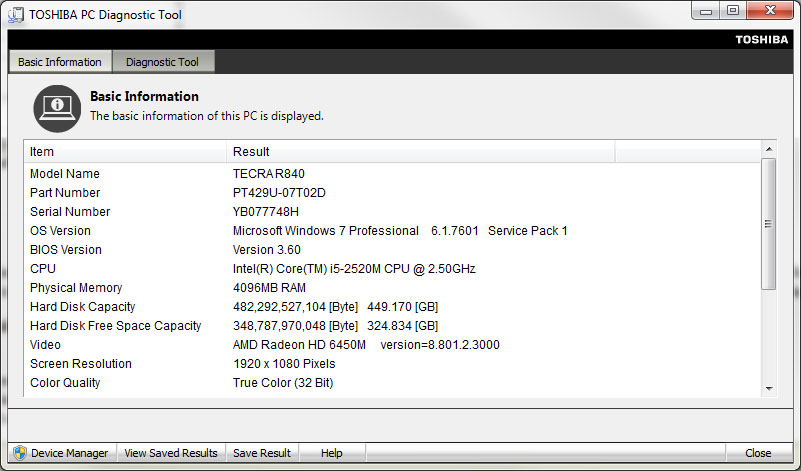This screenshot has height=471, width=801.
Task: Click the 4096MB RAM value
Action: pos(269,288)
